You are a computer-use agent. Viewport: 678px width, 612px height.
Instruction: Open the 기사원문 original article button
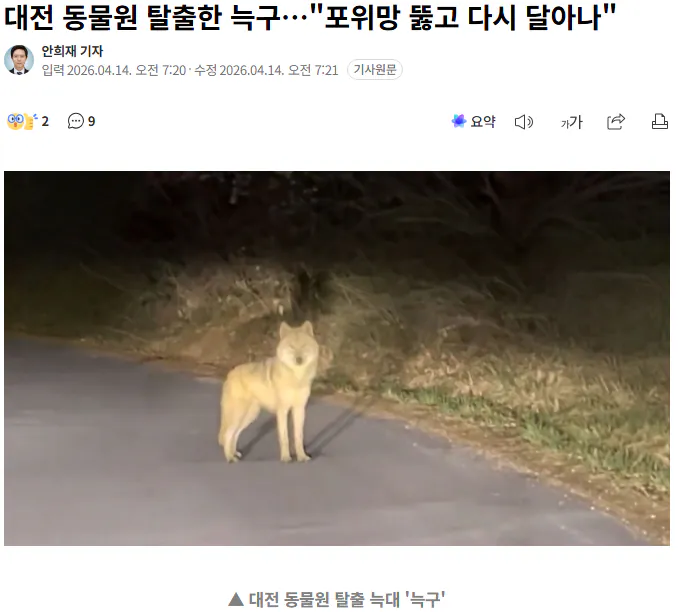375,70
